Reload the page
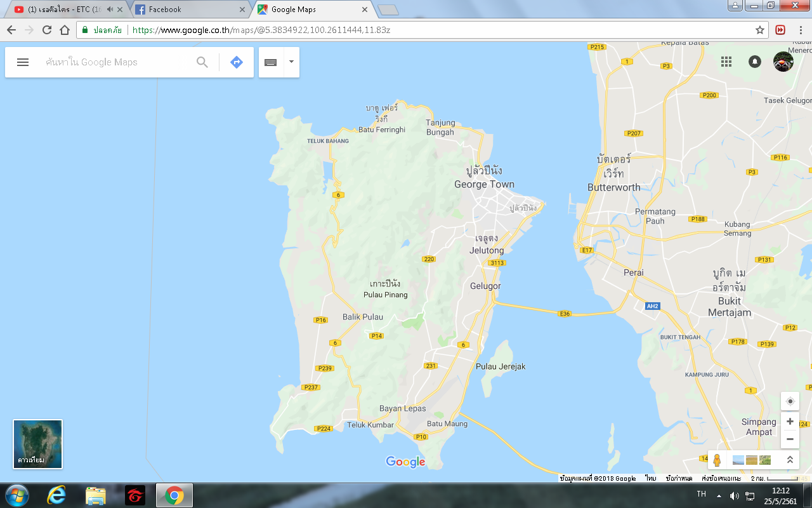 [x=47, y=30]
